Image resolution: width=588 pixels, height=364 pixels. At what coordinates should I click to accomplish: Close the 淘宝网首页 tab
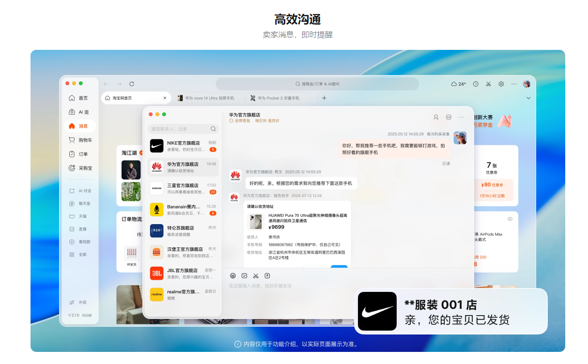[x=165, y=98]
